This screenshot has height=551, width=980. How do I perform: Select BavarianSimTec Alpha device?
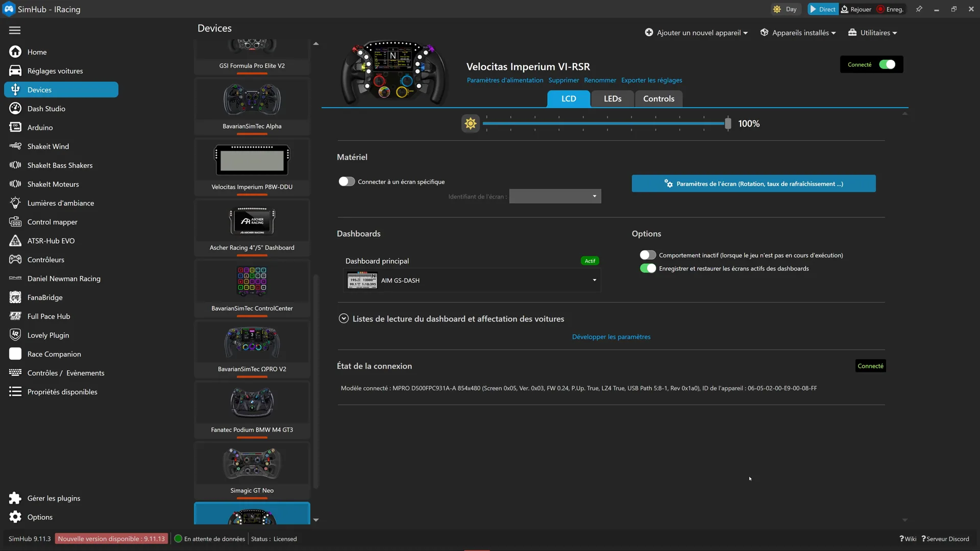[x=252, y=107]
